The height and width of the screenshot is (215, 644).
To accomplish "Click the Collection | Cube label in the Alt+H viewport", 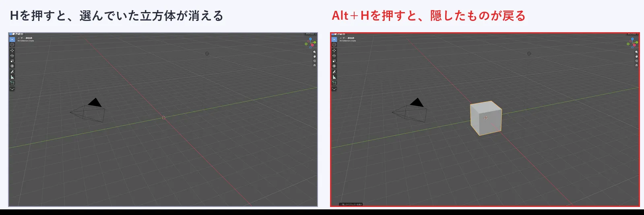I will coord(348,41).
